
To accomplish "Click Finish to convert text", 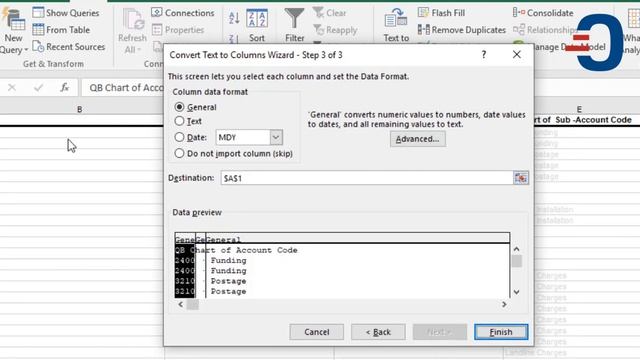I will [501, 332].
